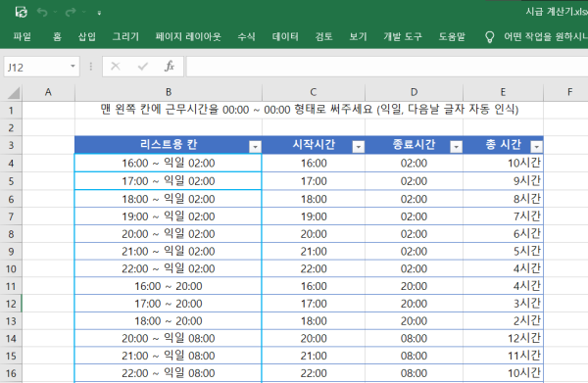Screen dimensions: 588x383
Task: Click the lightbulb Tell Me icon
Action: pyautogui.click(x=489, y=36)
